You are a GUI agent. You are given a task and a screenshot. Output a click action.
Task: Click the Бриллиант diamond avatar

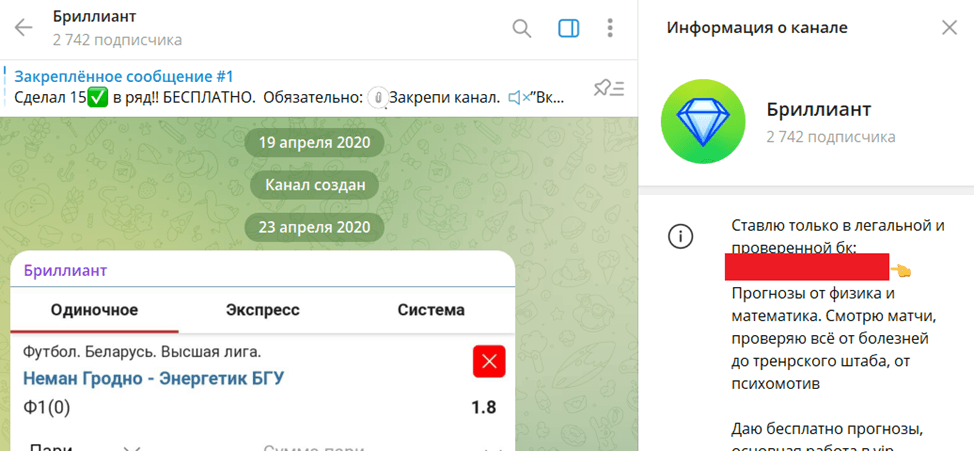click(x=703, y=121)
